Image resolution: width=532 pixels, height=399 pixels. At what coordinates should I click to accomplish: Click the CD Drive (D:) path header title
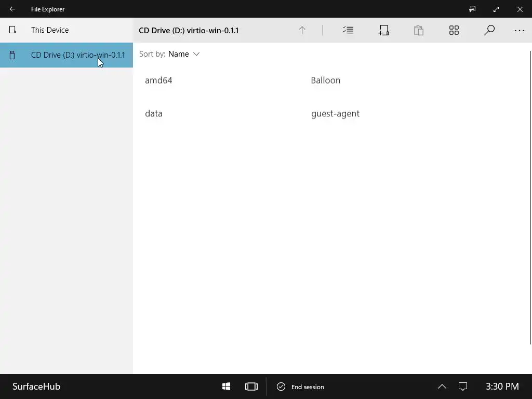(x=189, y=31)
